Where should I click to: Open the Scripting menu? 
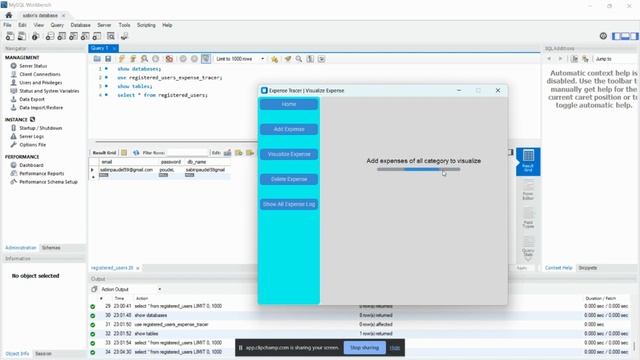(x=146, y=25)
